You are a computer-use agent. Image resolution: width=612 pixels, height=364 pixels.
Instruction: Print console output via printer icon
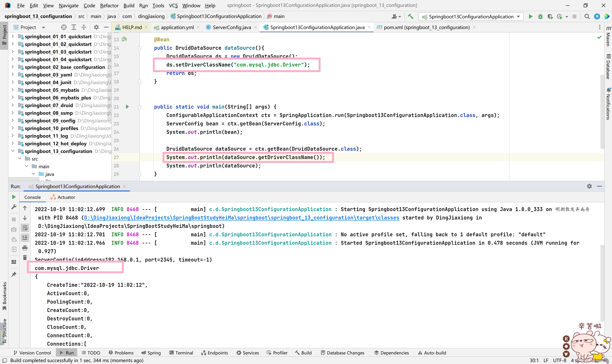tap(25, 248)
